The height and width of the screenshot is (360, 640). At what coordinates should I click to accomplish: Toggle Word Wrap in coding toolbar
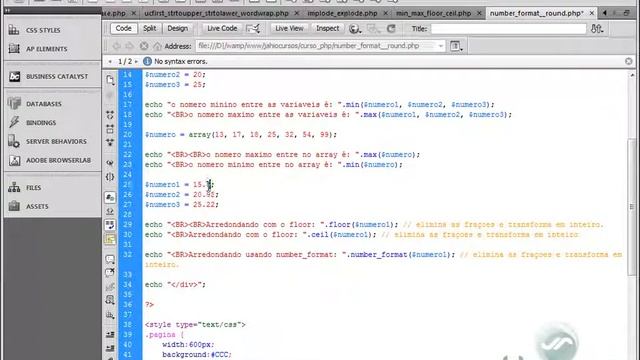[x=110, y=225]
